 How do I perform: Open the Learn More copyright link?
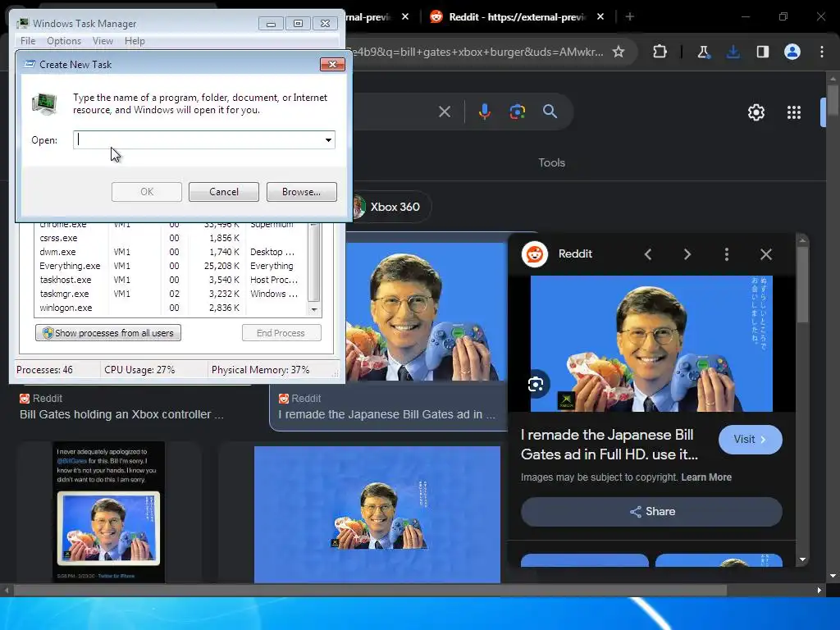pos(706,477)
